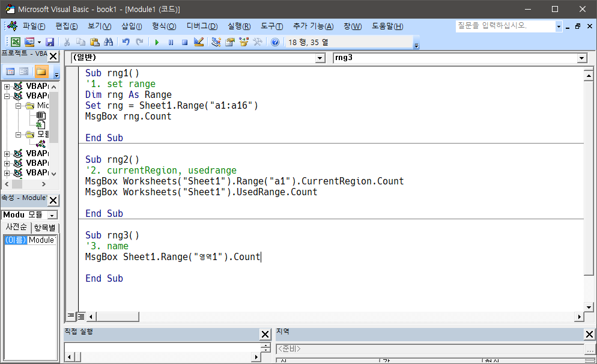Switch to Full Module View button
The height and width of the screenshot is (364, 597).
(x=81, y=316)
